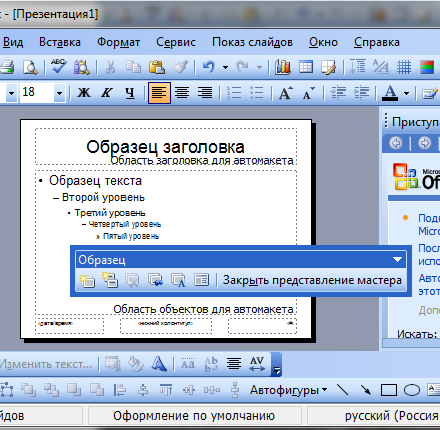Open the font size 18 dropdown
Screen dimensions: 440x430
pos(59,93)
